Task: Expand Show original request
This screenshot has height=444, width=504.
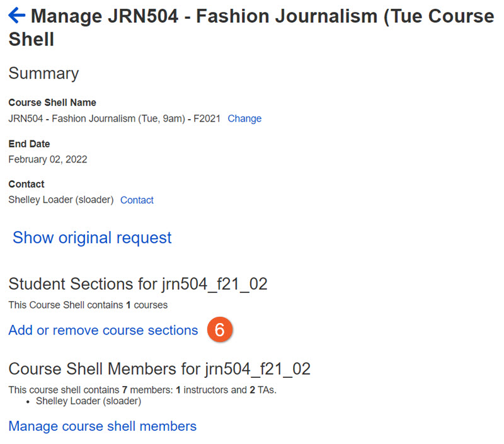Action: coord(92,237)
